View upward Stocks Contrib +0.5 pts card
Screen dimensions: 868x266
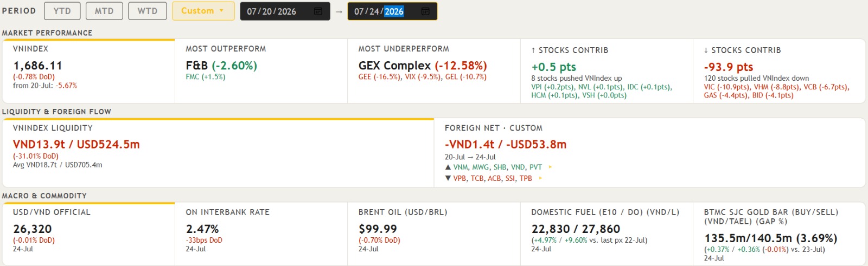coord(607,71)
